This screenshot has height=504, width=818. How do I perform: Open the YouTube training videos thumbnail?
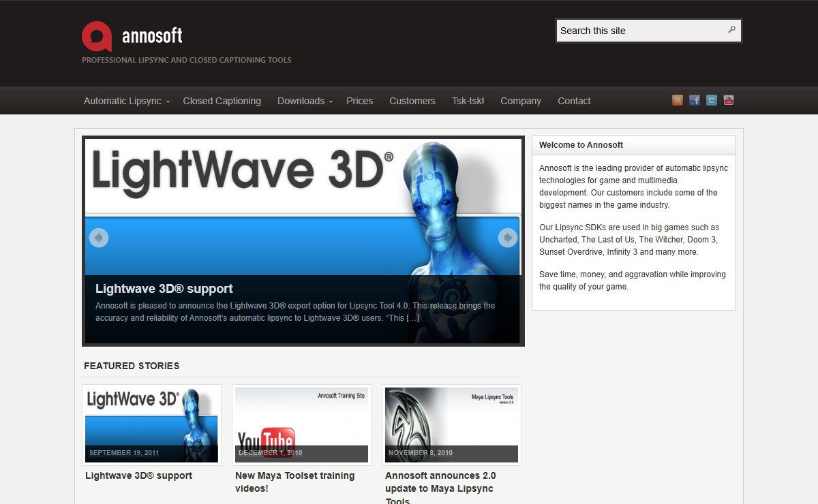(301, 425)
